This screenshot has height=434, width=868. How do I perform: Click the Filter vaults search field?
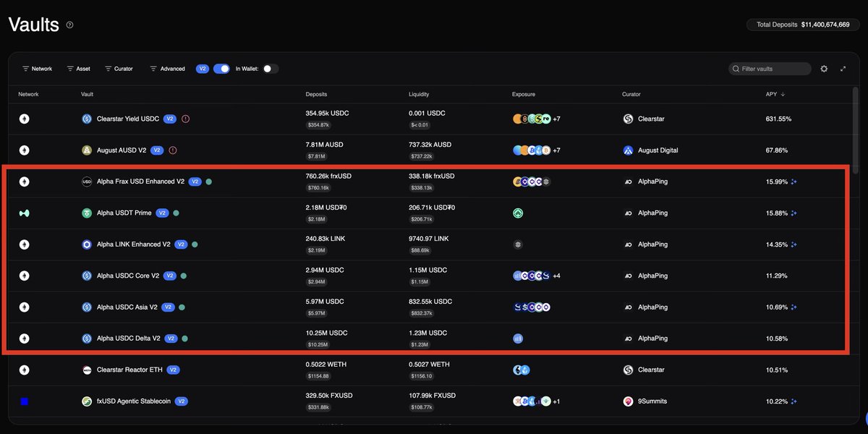pos(770,69)
